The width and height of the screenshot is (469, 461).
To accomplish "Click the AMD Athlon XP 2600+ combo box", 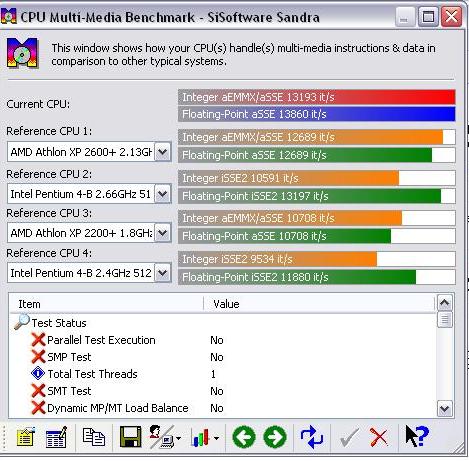I will coord(89,152).
